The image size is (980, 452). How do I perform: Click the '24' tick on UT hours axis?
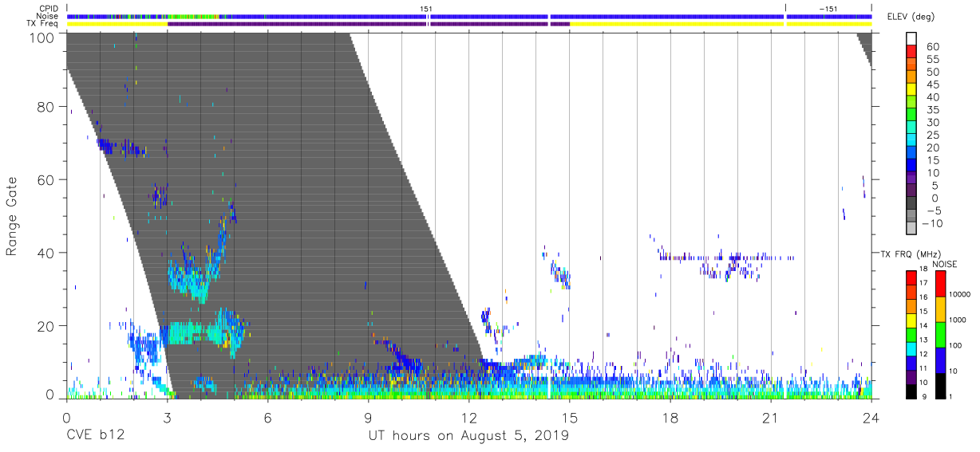[871, 417]
